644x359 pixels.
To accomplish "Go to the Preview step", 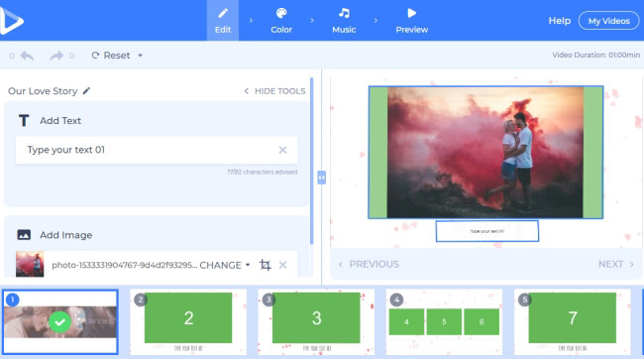I will tap(411, 21).
